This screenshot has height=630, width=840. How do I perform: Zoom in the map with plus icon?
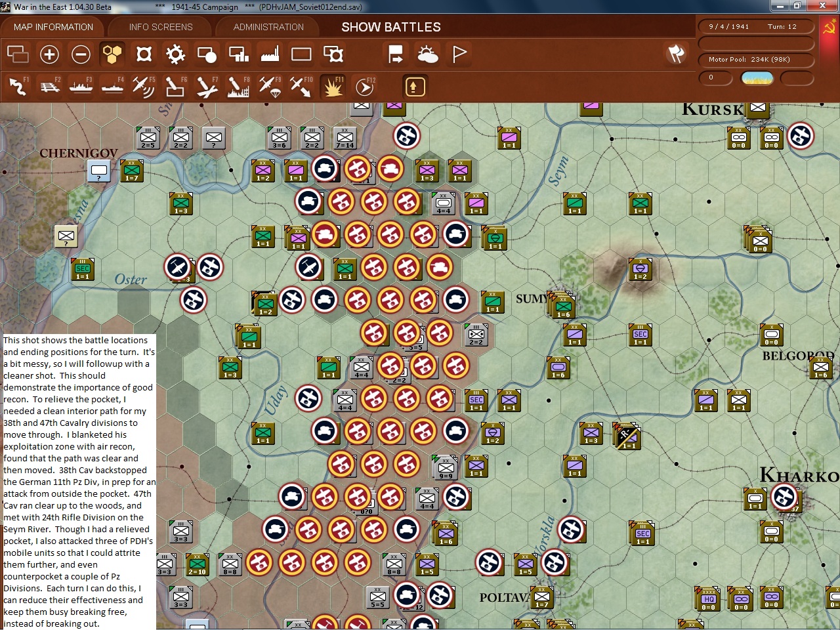click(49, 54)
